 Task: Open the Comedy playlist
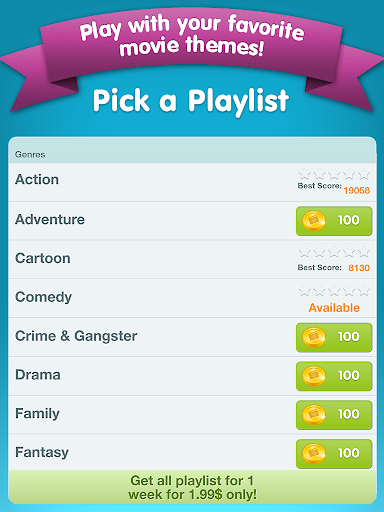[192, 298]
